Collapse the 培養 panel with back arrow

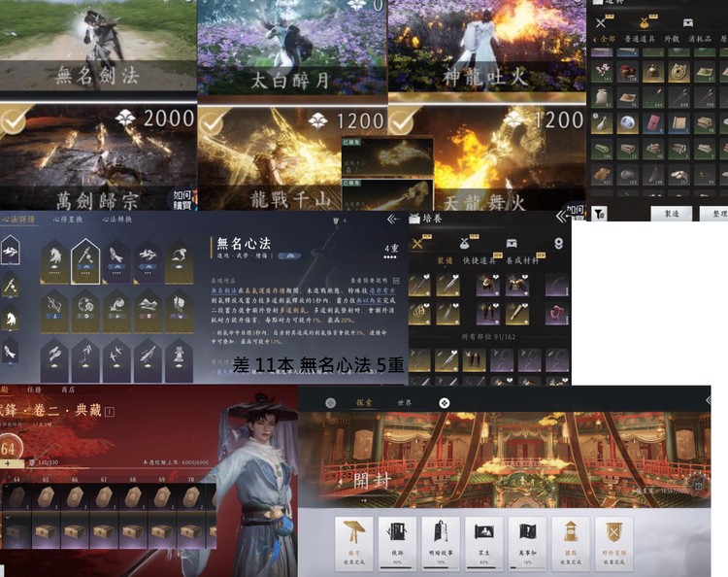(561, 217)
